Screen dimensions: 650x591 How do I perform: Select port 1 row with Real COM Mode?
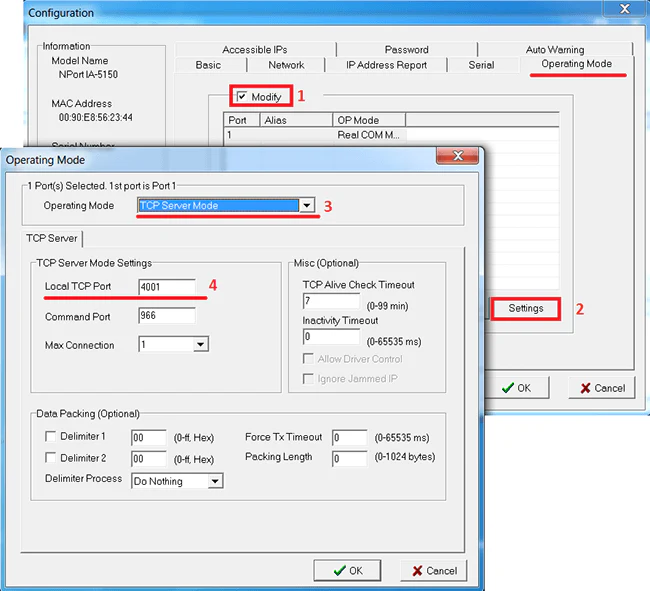pyautogui.click(x=391, y=135)
